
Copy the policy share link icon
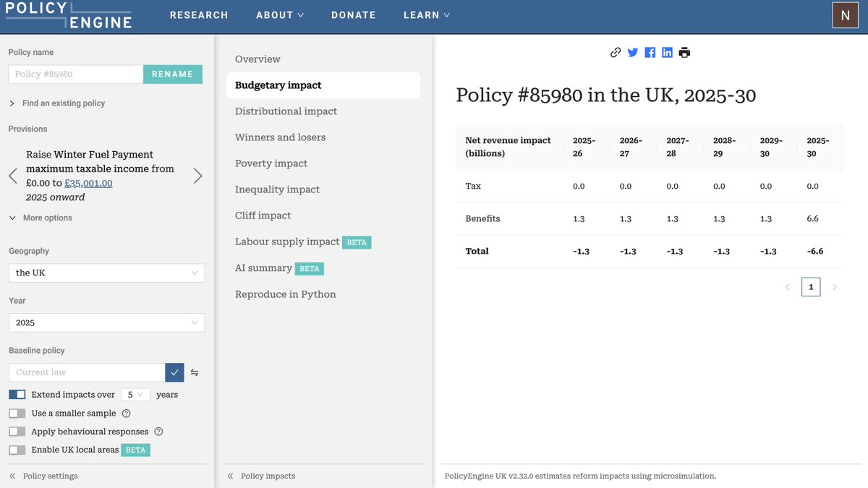[x=615, y=52]
